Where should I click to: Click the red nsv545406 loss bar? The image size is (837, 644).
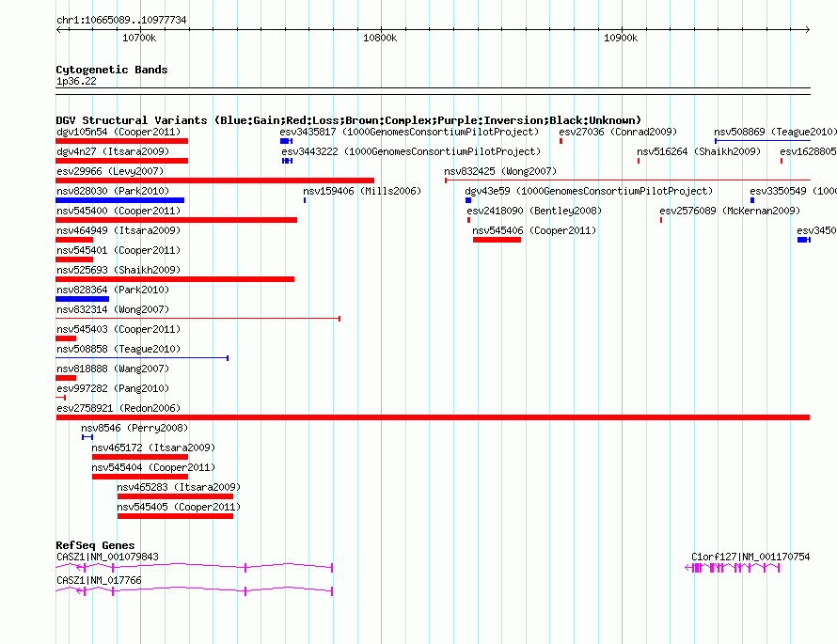point(497,240)
